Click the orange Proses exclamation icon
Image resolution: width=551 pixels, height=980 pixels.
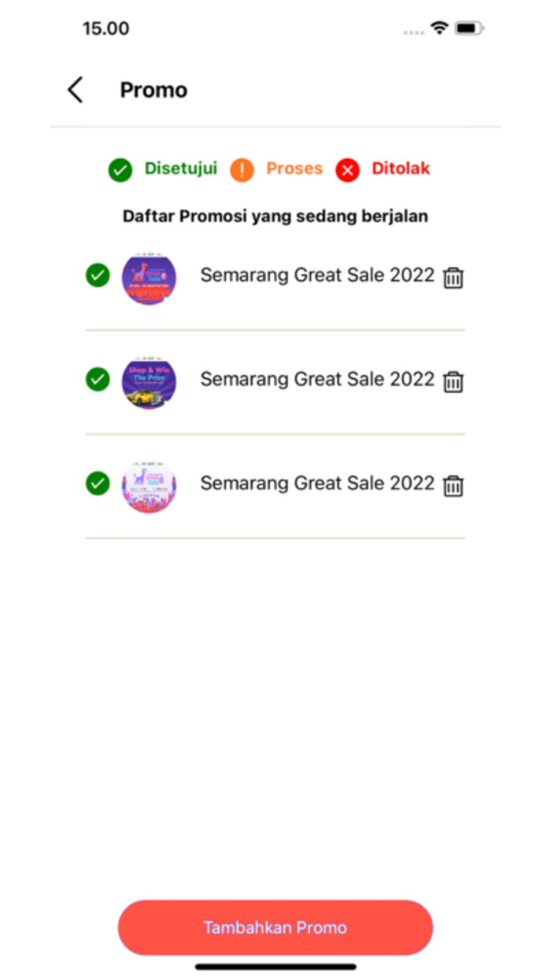tap(241, 169)
